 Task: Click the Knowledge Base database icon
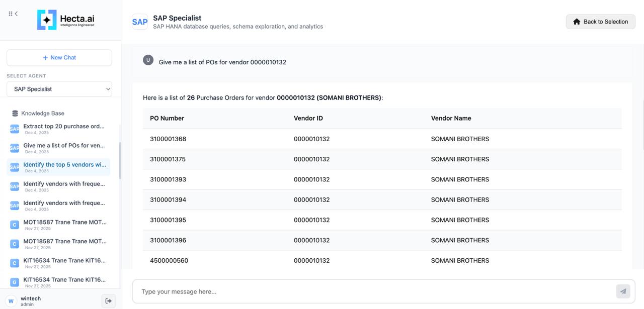click(x=15, y=114)
